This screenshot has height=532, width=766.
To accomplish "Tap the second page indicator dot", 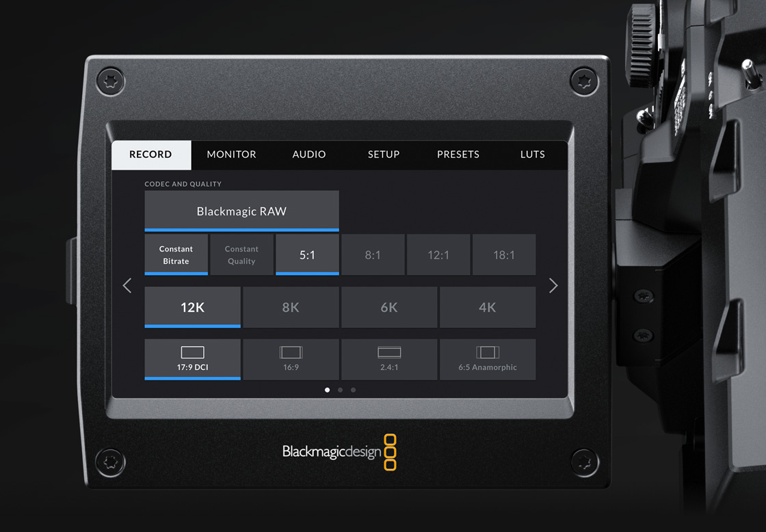I will 340,389.
